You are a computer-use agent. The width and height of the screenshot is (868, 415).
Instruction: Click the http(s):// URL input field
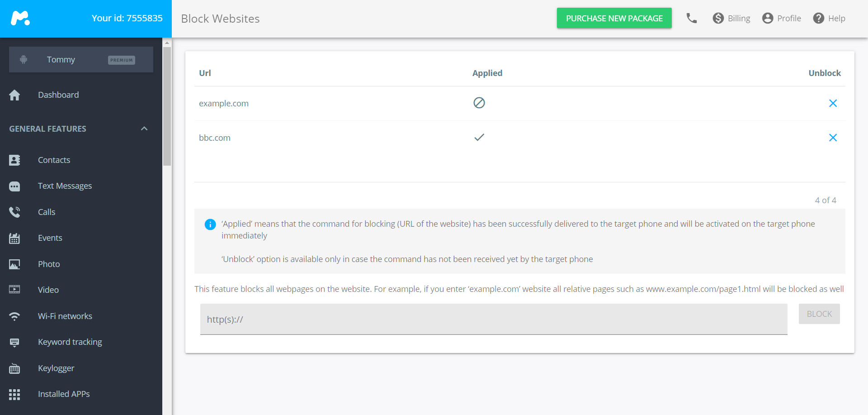(494, 319)
